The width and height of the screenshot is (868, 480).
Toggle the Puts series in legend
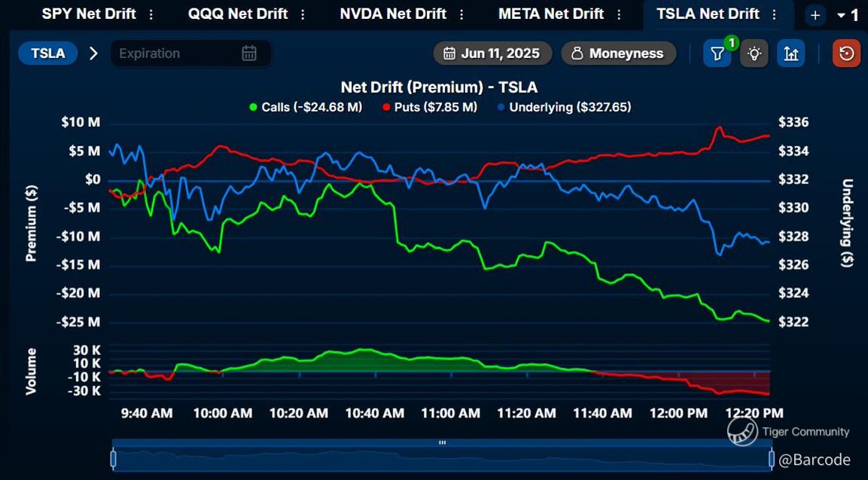[430, 107]
